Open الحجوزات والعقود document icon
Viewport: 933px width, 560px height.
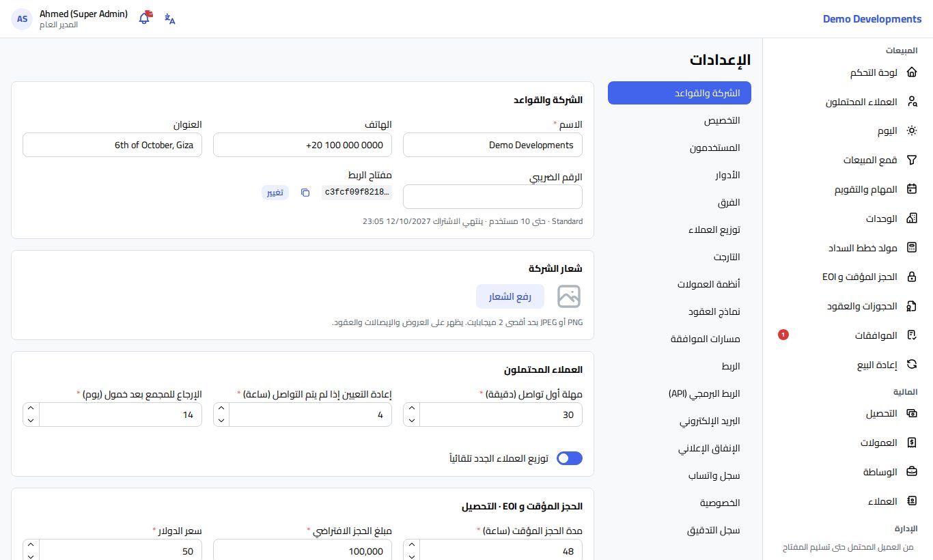(x=911, y=306)
